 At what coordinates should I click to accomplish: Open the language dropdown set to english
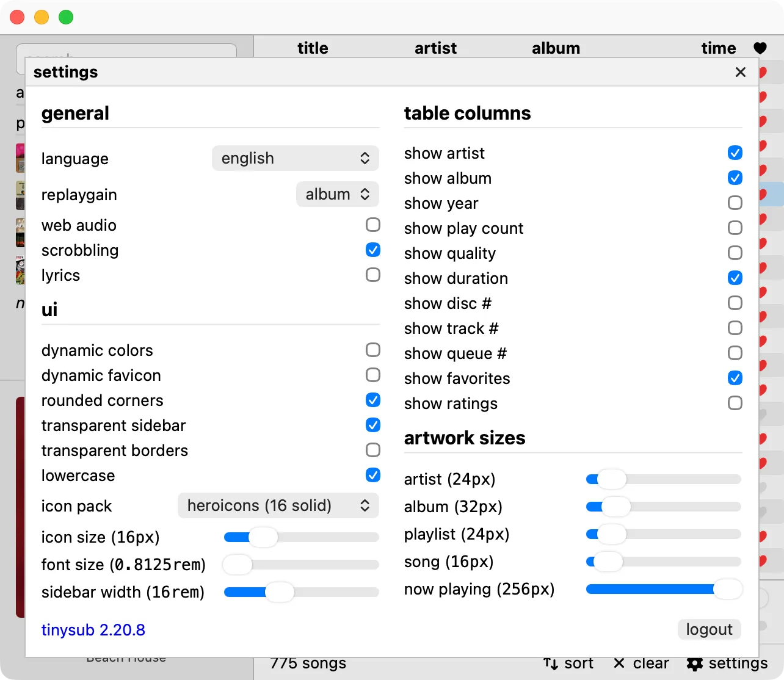(x=296, y=158)
